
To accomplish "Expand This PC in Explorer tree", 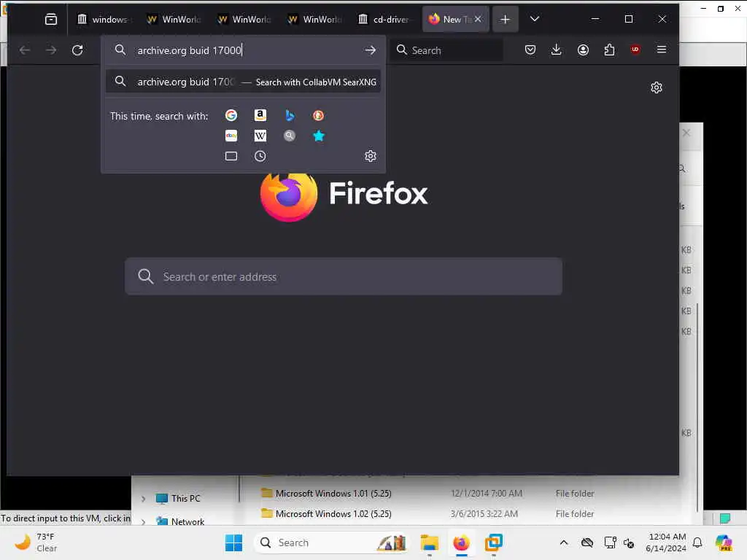I will coord(144,499).
